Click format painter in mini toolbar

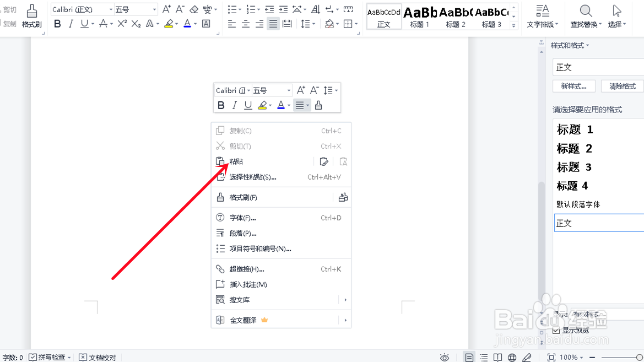click(318, 106)
